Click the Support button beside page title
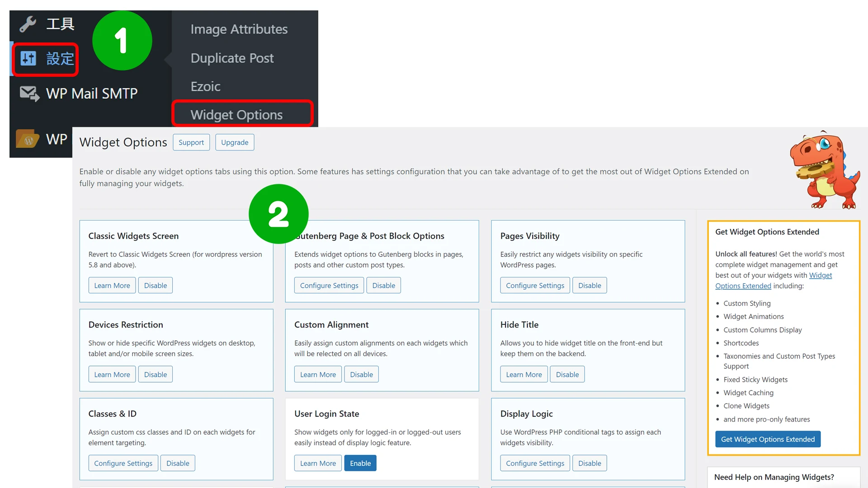This screenshot has height=488, width=868. coord(191,142)
